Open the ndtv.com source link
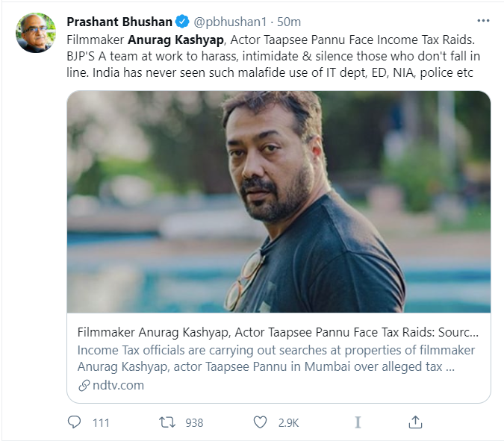The height and width of the screenshot is (441, 504). (118, 386)
